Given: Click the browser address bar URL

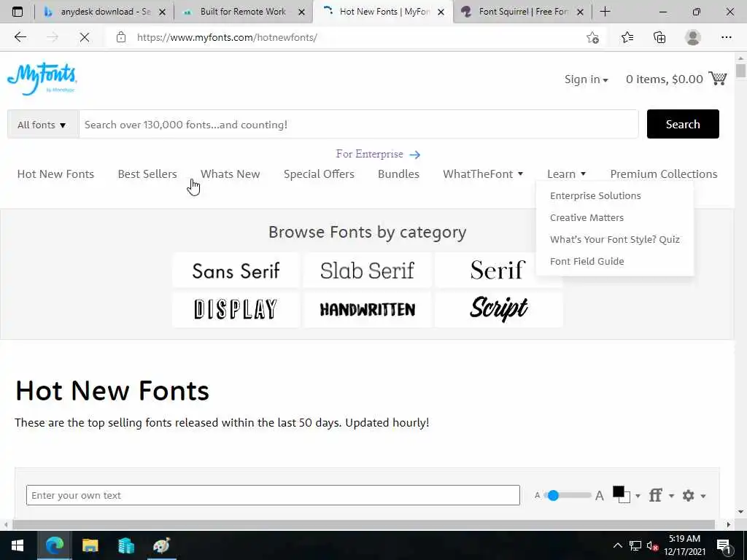Looking at the screenshot, I should [227, 37].
